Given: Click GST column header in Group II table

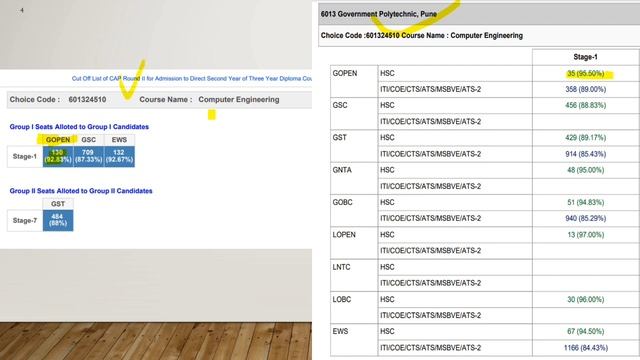Looking at the screenshot, I should [x=58, y=204].
